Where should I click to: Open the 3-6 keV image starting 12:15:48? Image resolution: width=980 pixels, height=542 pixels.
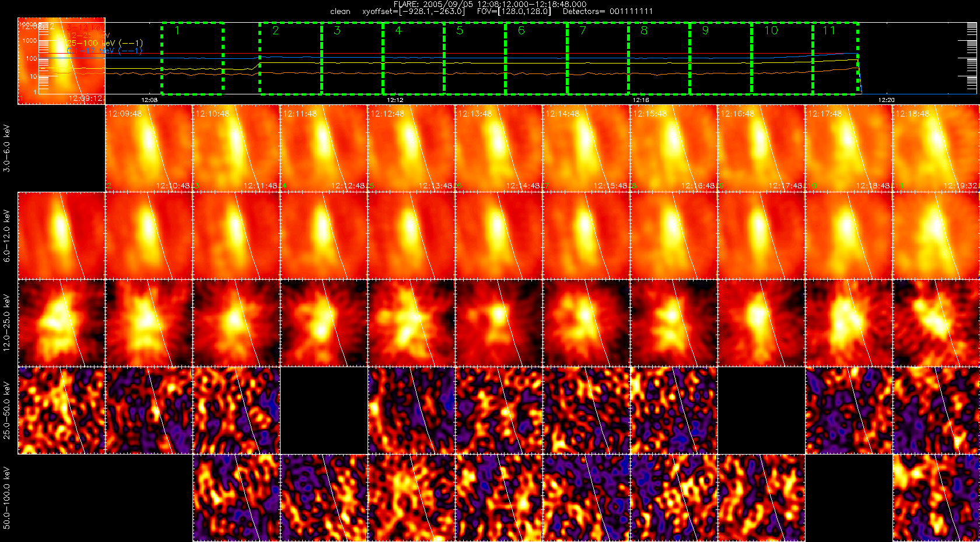[x=674, y=149]
